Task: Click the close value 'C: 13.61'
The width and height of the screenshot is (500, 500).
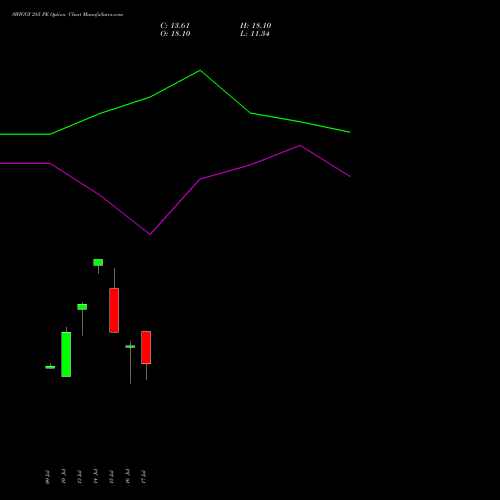Action: coord(175,26)
